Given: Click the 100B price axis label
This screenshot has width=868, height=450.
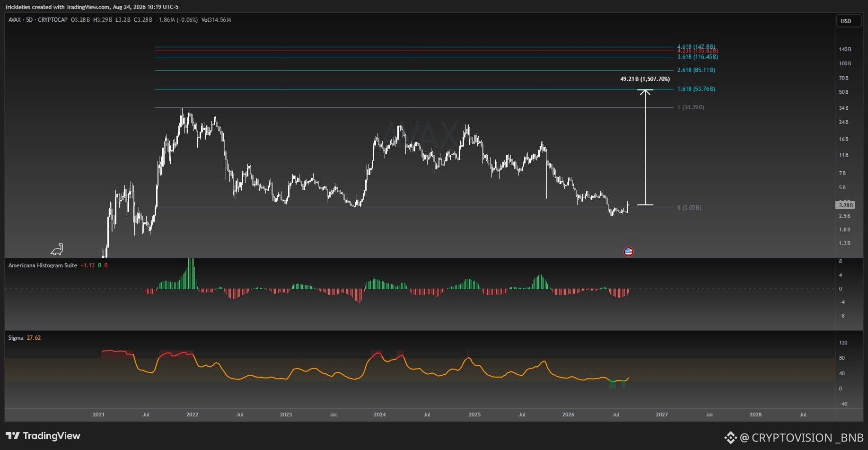Looking at the screenshot, I should pyautogui.click(x=845, y=64).
